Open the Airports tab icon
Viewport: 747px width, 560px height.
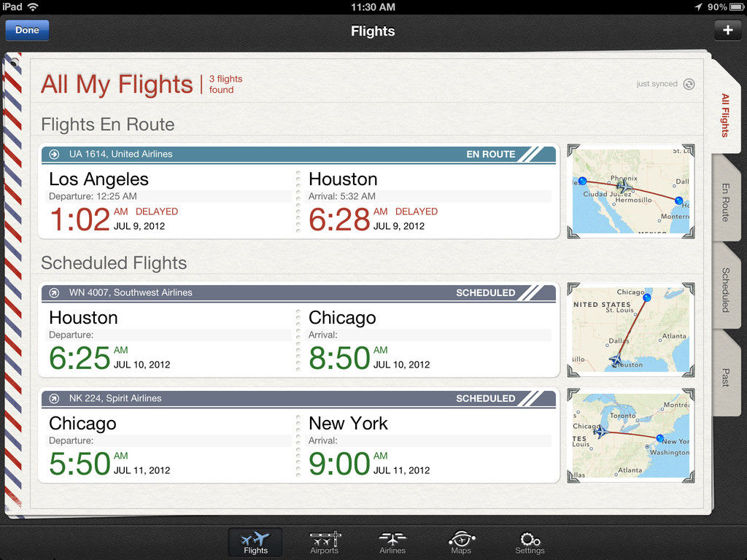pos(324,542)
